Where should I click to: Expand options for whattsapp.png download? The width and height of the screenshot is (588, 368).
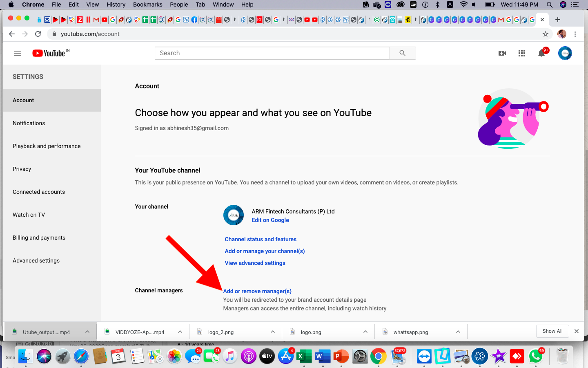[458, 332]
